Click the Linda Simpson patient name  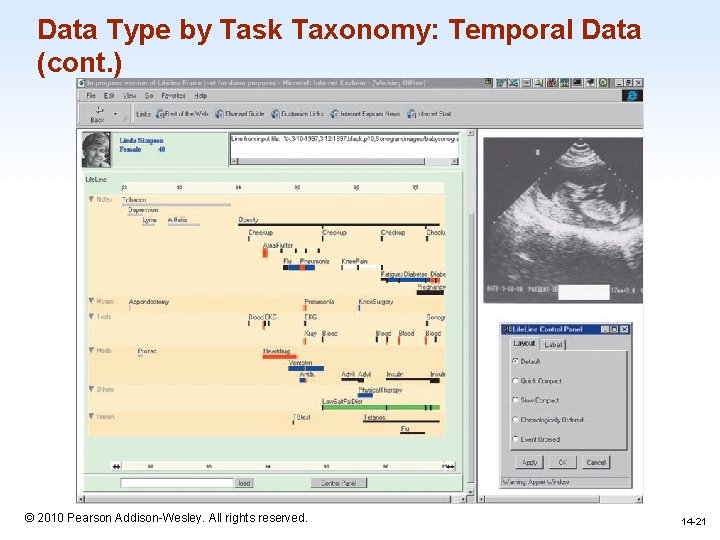141,141
